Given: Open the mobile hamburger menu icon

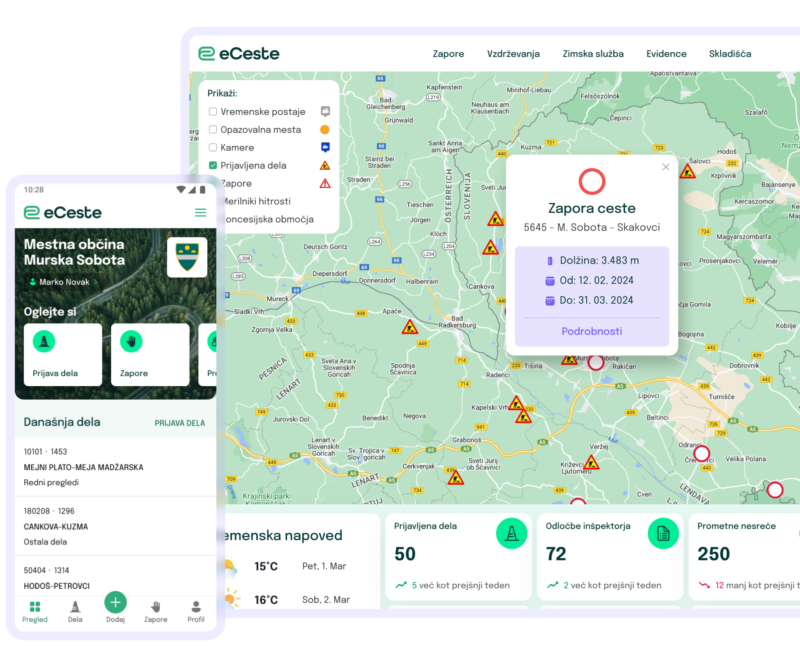Looking at the screenshot, I should pos(200,212).
